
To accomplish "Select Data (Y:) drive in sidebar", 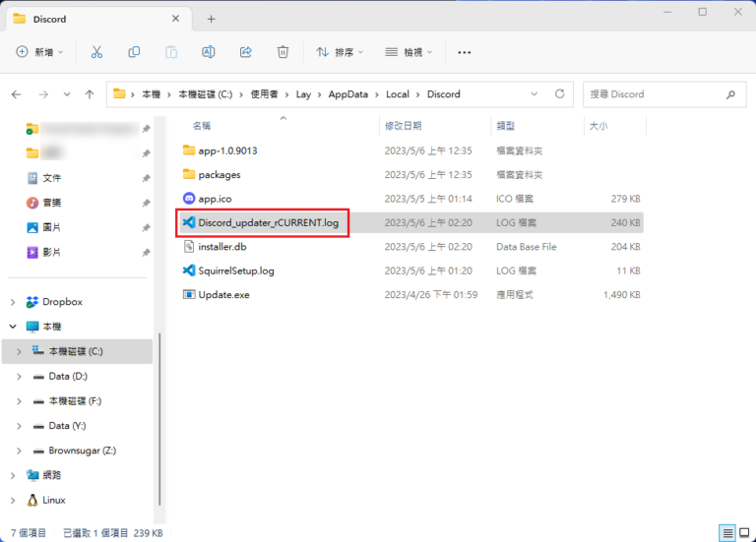I will click(x=67, y=426).
